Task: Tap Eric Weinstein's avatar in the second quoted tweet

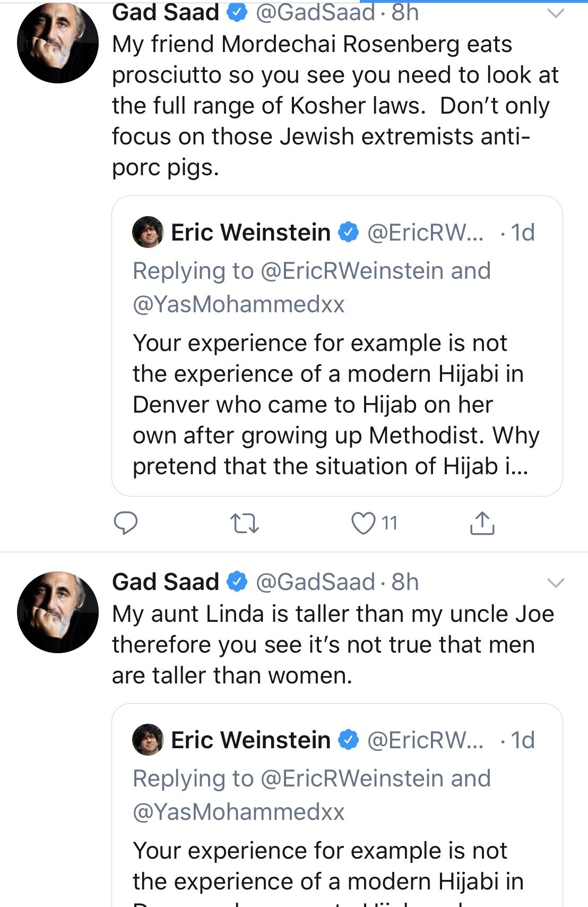Action: [x=148, y=740]
